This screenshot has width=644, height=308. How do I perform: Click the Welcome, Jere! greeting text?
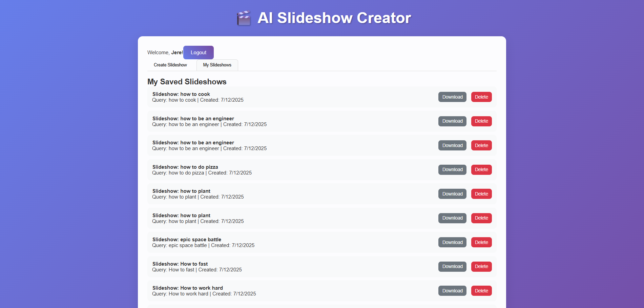(x=165, y=53)
